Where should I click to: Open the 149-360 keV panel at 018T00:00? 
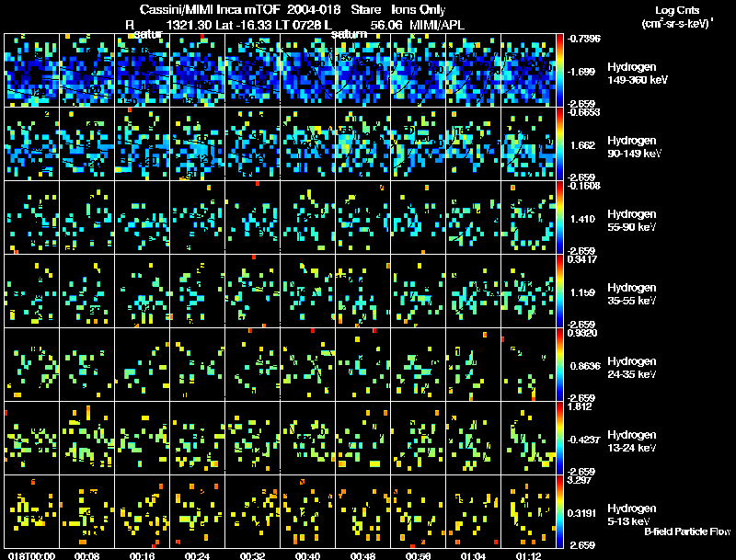31,71
